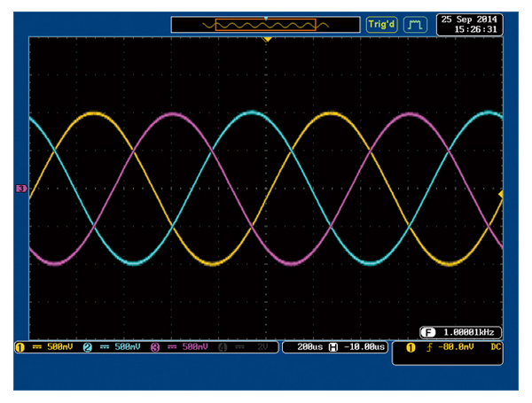Image resolution: width=532 pixels, height=403 pixels.
Task: Click the waveform memory overview bar
Action: click(266, 25)
